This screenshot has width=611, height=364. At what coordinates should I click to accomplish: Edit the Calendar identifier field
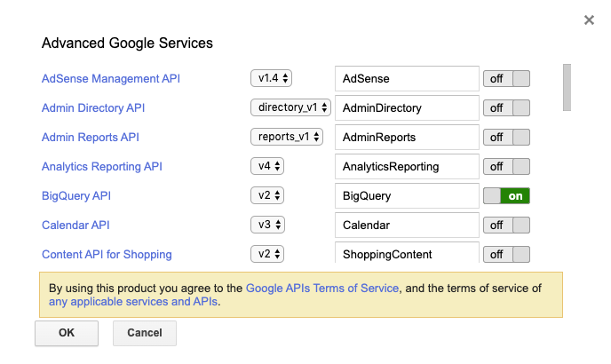point(407,225)
